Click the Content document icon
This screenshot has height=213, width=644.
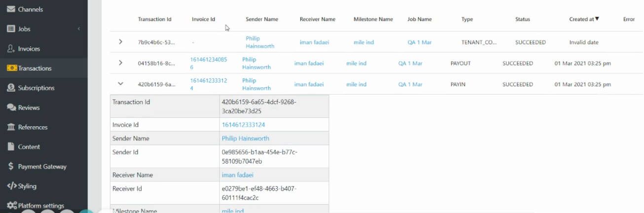[x=10, y=147]
